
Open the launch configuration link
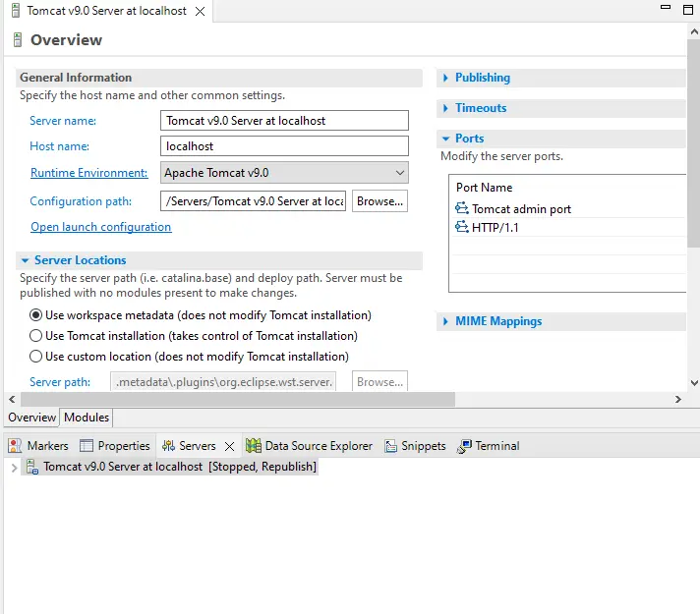point(101,227)
